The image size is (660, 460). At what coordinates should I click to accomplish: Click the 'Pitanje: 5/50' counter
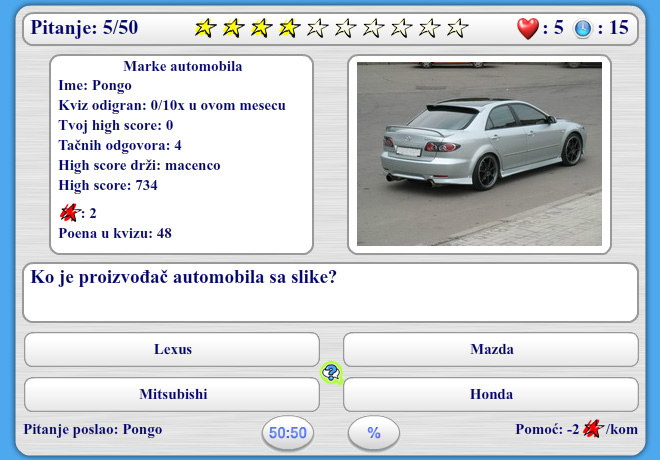[84, 28]
